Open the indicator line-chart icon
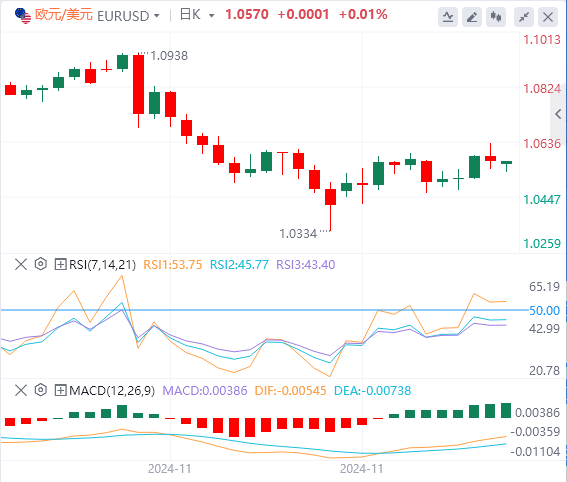This screenshot has height=482, width=567. (x=448, y=17)
